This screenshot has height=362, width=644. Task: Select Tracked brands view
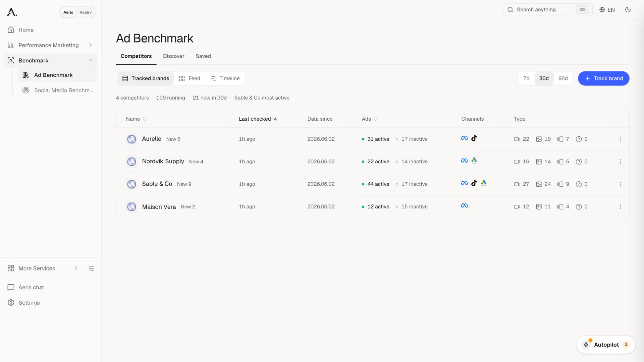click(146, 78)
